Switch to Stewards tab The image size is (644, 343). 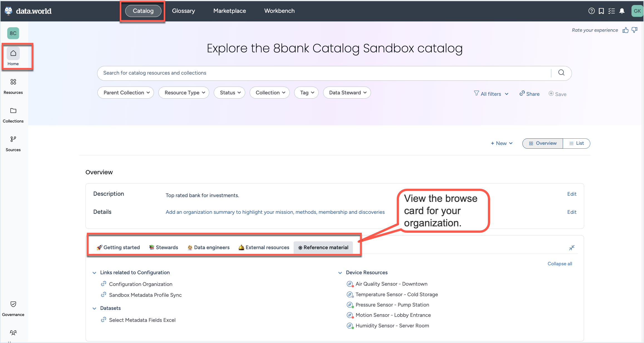pos(164,248)
